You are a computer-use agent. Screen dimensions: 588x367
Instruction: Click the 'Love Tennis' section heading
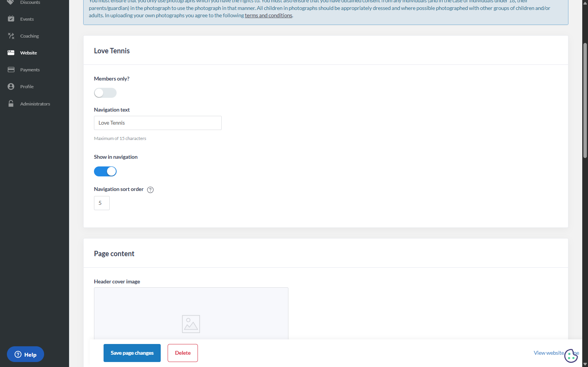(112, 51)
